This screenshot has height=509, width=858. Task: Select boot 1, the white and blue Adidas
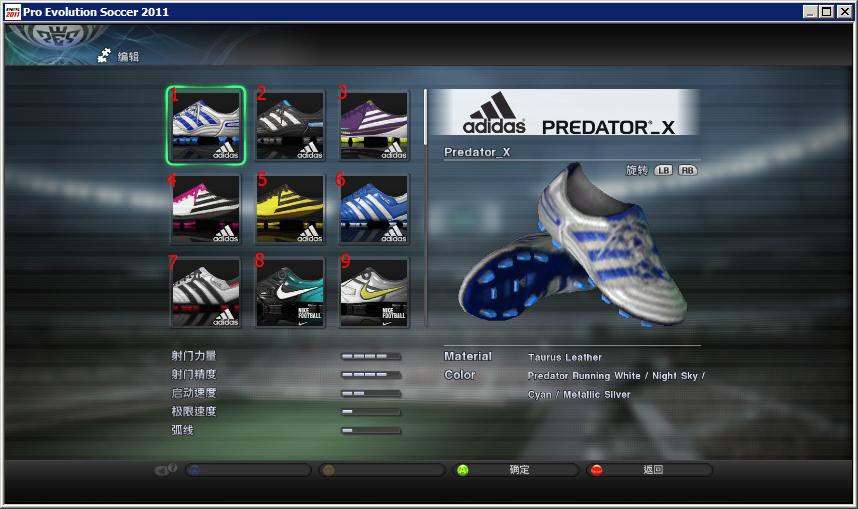(x=205, y=126)
